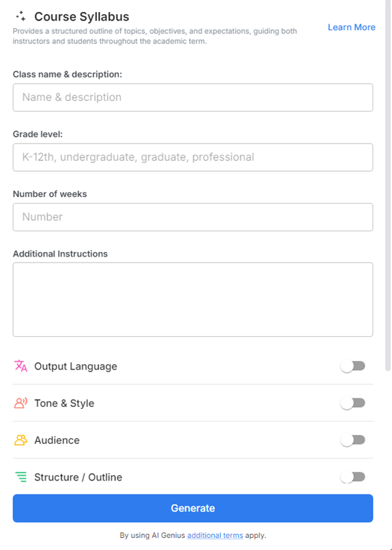Switch on the Structure / Outline option
Viewport: 392px width, 550px height.
click(353, 477)
